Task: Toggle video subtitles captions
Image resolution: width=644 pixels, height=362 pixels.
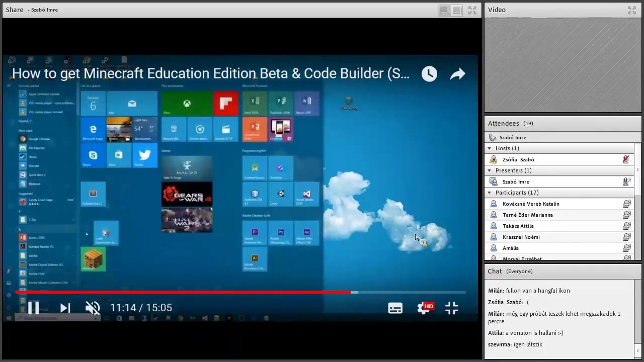Action: 395,308
